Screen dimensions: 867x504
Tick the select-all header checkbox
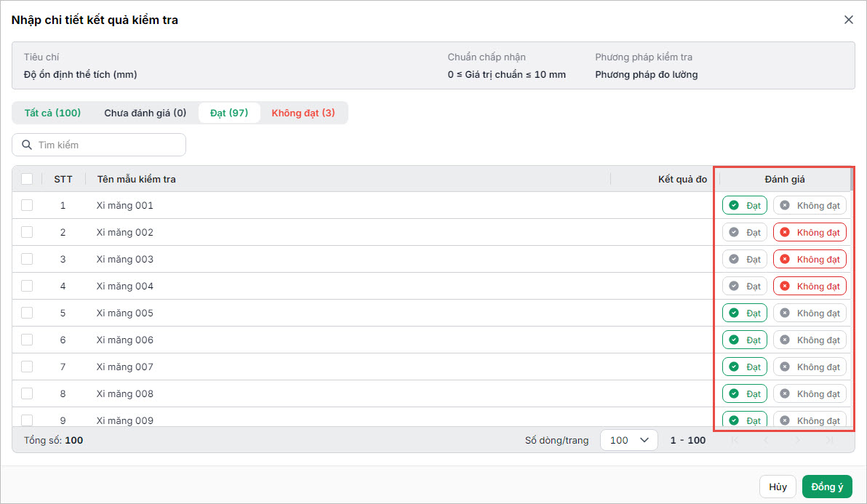coord(26,179)
